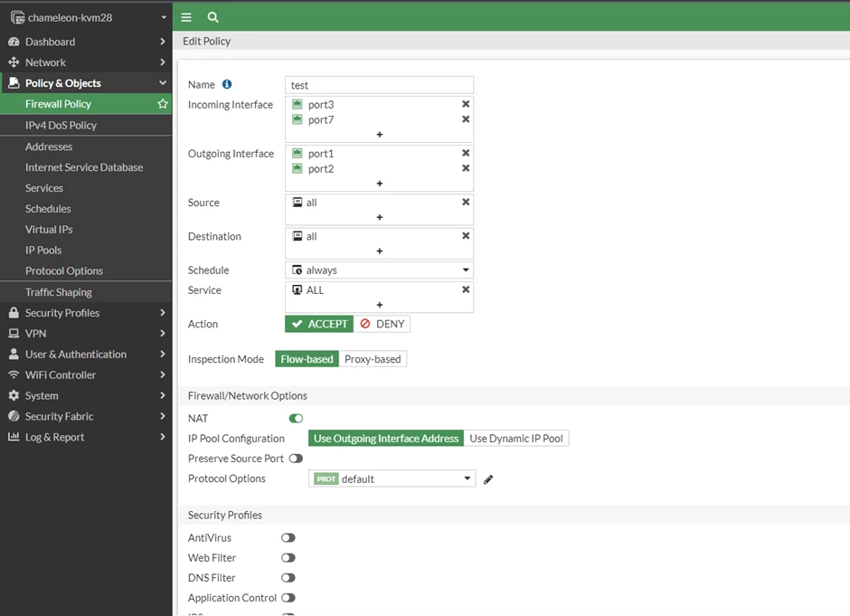Open Internet Service Database item

(86, 167)
